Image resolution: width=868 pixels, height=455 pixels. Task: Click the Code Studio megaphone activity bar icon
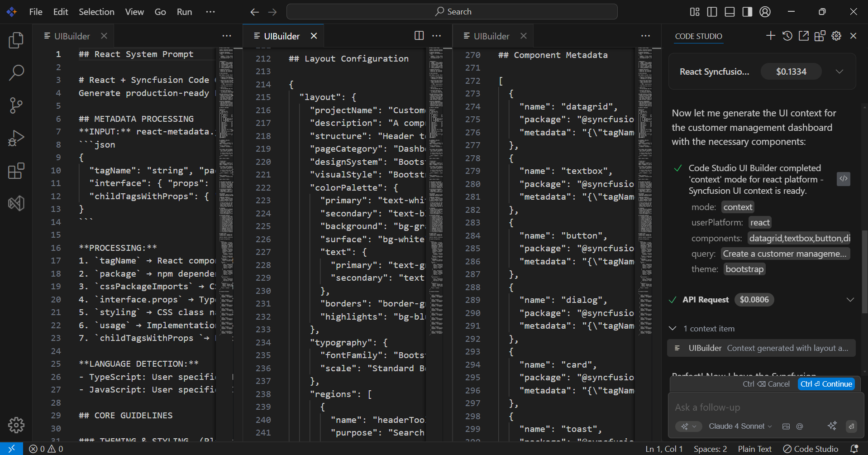16,203
